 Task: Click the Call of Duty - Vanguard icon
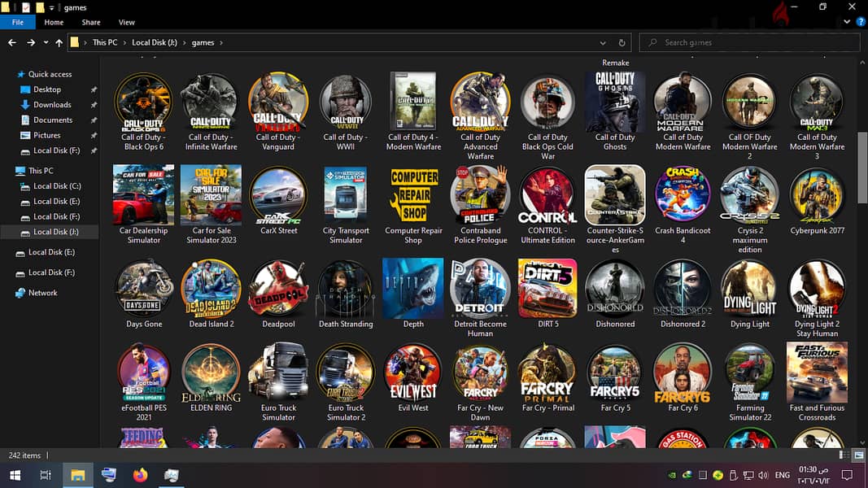coord(278,102)
